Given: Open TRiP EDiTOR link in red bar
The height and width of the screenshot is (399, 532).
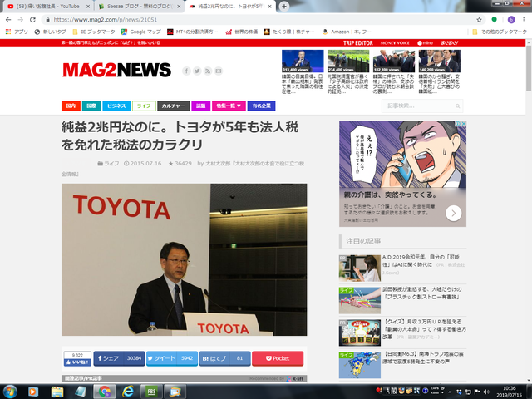Looking at the screenshot, I should point(358,42).
